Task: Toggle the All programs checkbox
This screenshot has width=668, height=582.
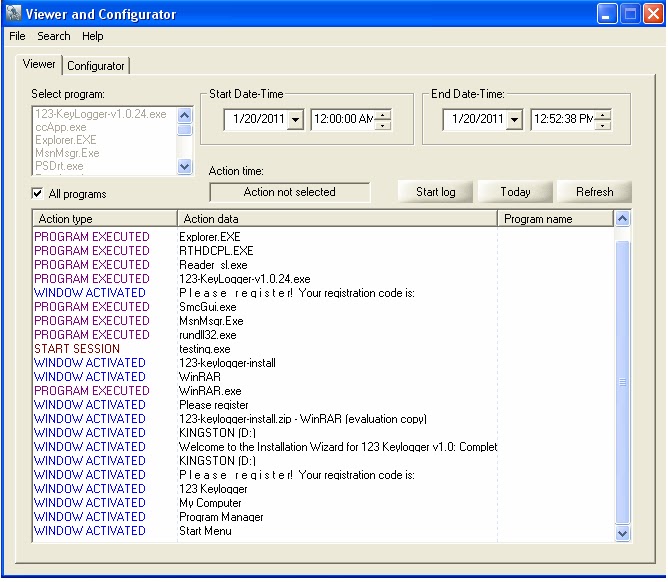Action: pos(37,194)
